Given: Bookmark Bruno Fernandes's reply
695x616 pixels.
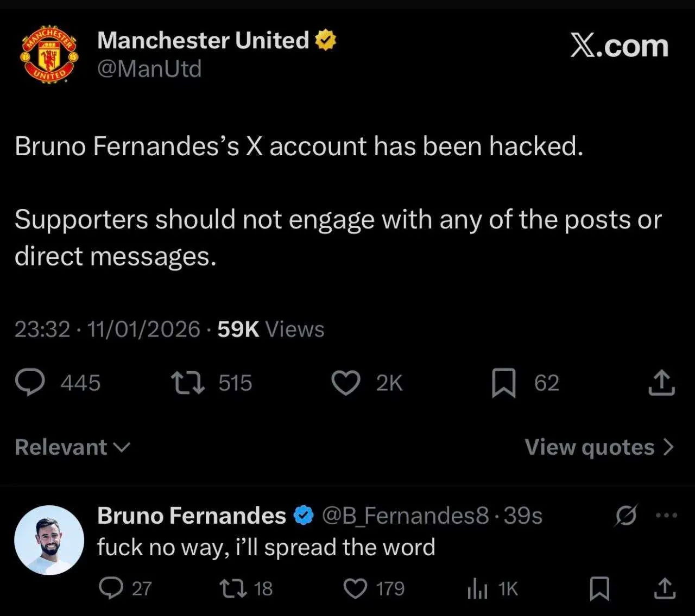Looking at the screenshot, I should pyautogui.click(x=599, y=588).
